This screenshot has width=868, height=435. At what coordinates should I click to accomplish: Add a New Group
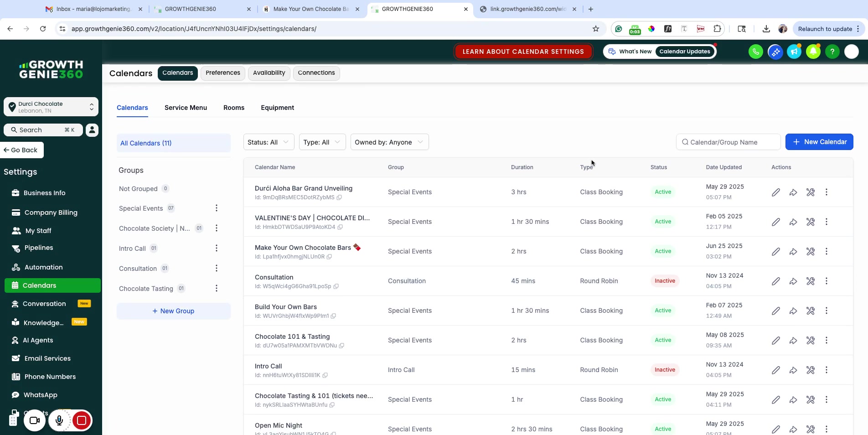pyautogui.click(x=173, y=311)
